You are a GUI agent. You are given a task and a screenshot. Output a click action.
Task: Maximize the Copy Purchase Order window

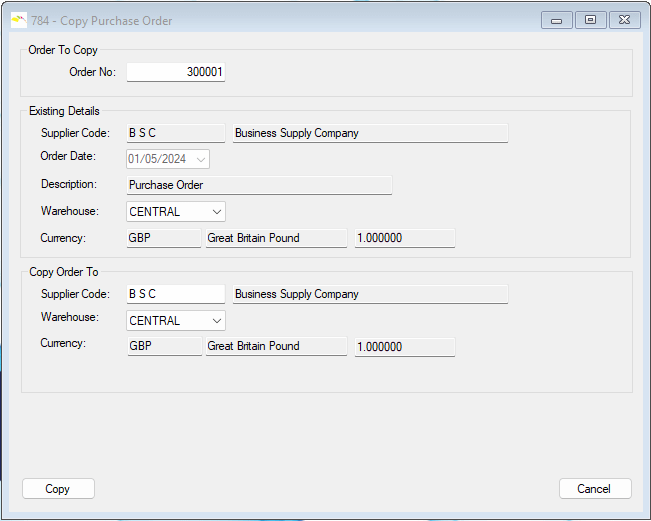coord(590,20)
